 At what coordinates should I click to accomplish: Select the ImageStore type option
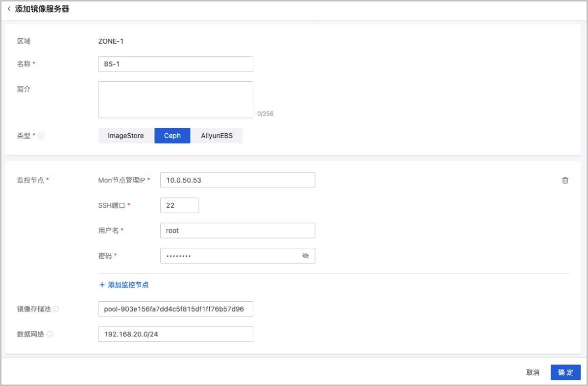point(126,136)
